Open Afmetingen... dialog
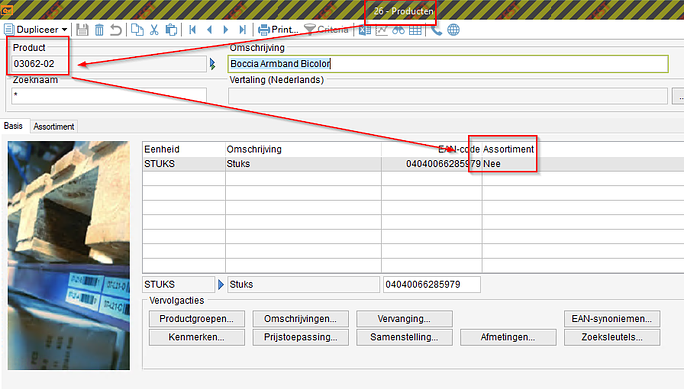Screen dimensions: 684x389 point(508,337)
